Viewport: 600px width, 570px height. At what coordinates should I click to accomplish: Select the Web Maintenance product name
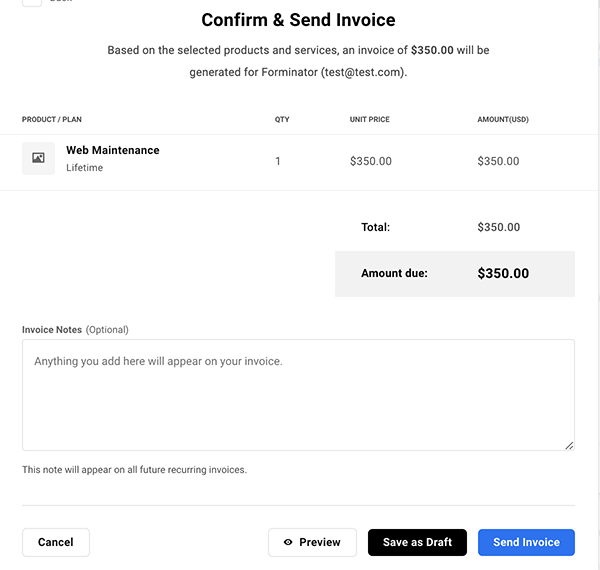coord(112,150)
